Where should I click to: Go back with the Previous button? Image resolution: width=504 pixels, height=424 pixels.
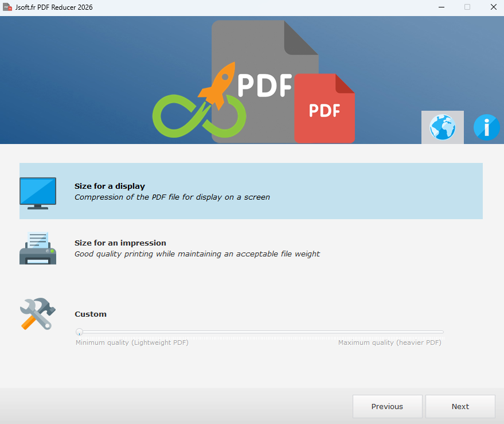(x=387, y=406)
